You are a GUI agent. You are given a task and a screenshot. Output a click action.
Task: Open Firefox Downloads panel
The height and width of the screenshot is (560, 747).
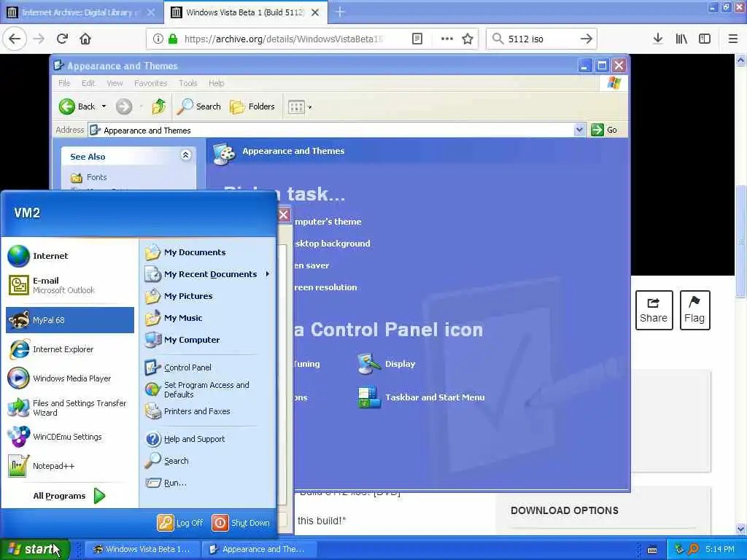point(658,39)
